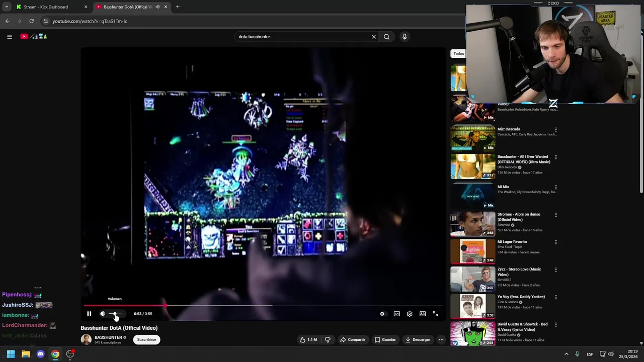This screenshot has height=362, width=644.
Task: Toggle subtitles with the captions icon
Action: 396,314
